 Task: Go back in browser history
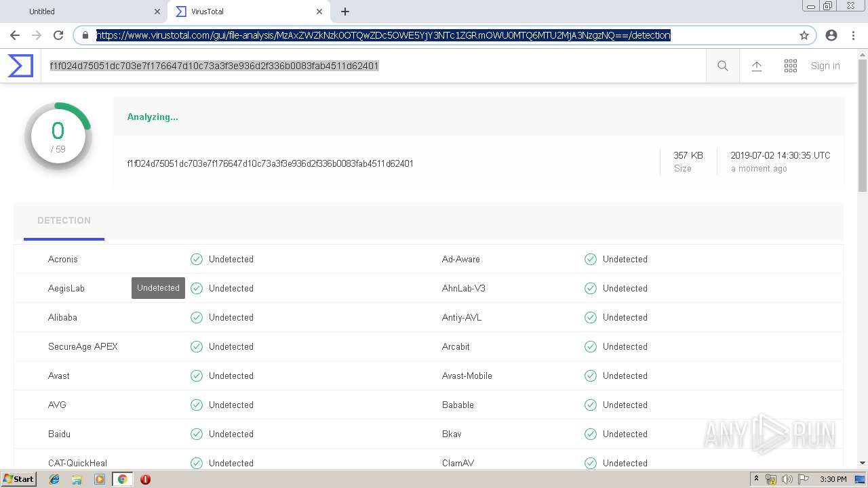[15, 35]
